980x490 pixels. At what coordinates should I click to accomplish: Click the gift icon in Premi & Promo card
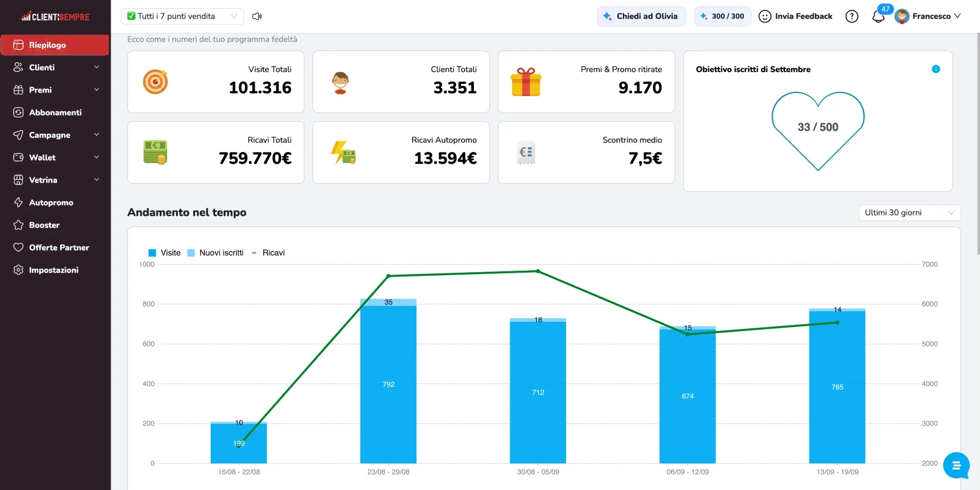526,82
